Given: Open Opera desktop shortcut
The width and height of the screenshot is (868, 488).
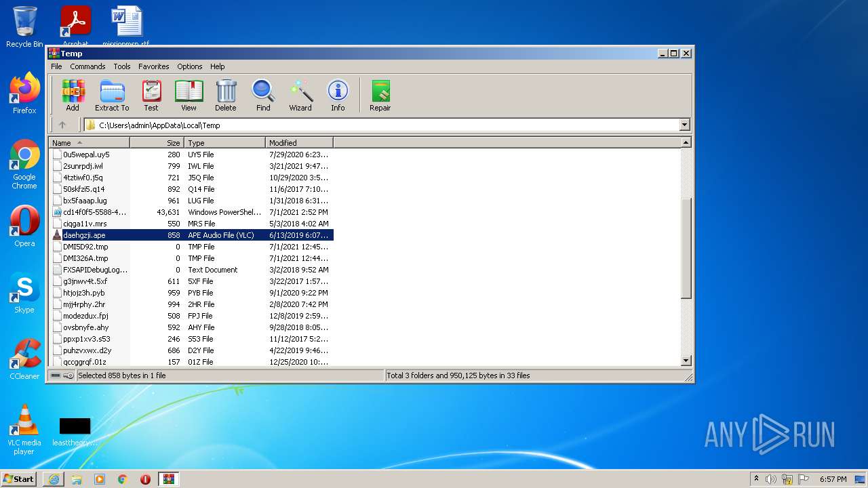Looking at the screenshot, I should pyautogui.click(x=24, y=226).
